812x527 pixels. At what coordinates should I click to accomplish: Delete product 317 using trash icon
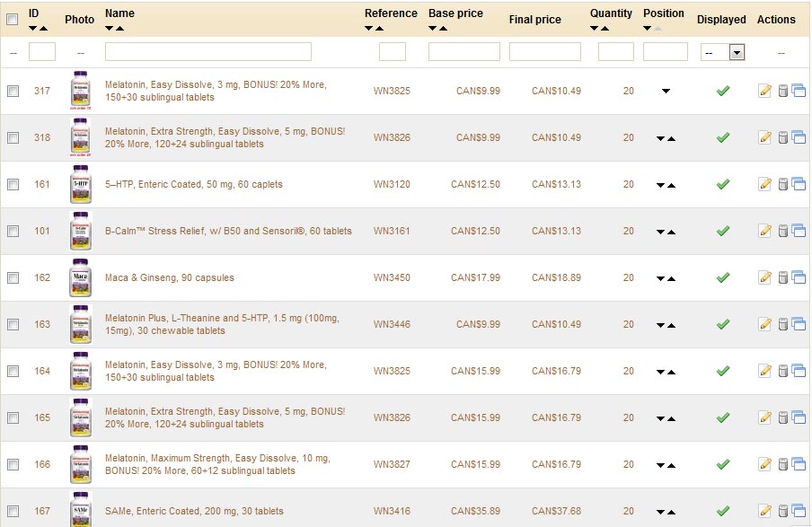pos(783,91)
